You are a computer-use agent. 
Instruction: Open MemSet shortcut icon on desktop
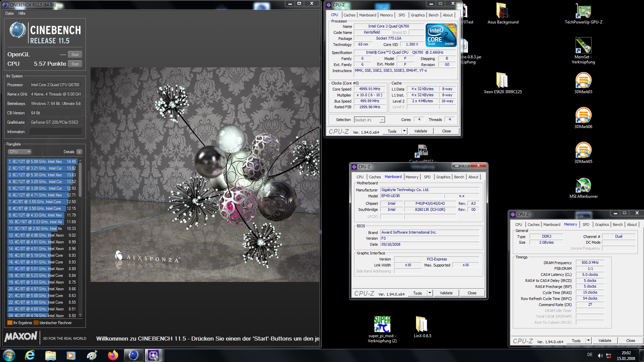tap(583, 45)
